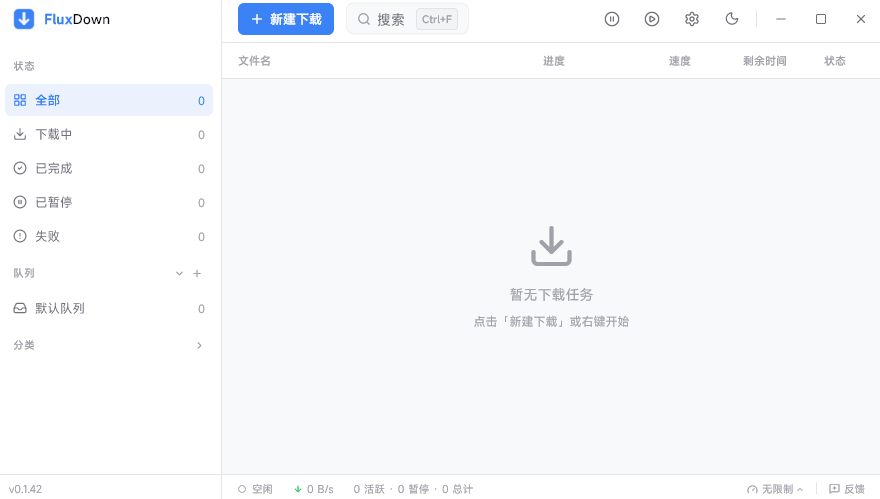Select the 下载中 filter

tap(109, 135)
